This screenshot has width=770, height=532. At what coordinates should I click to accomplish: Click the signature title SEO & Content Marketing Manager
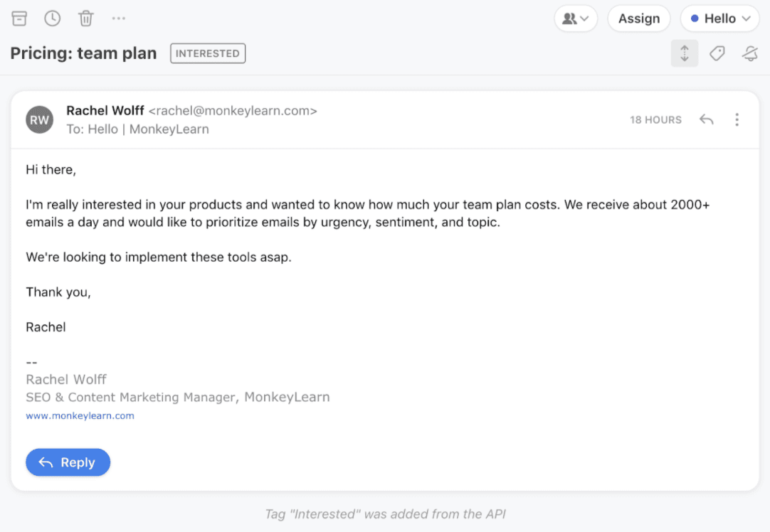pos(132,397)
